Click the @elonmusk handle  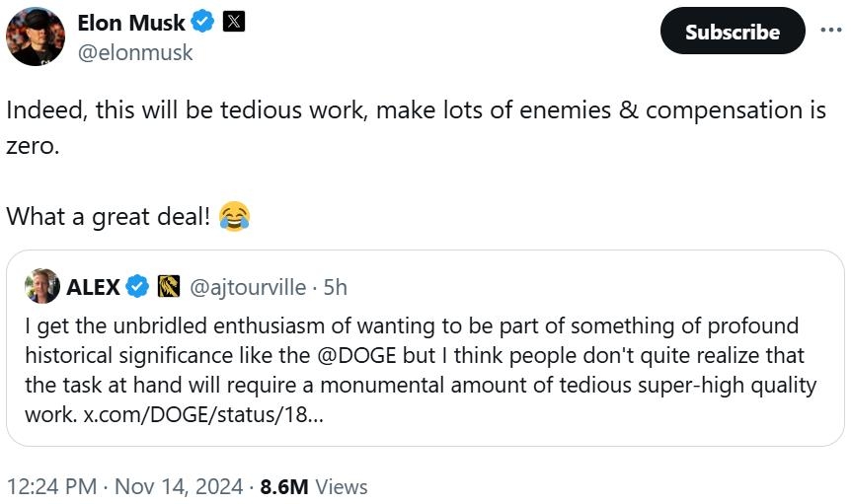click(135, 53)
